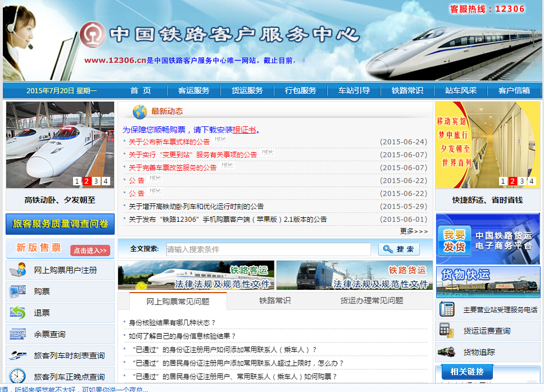The width and height of the screenshot is (544, 392).
Task: Switch to 网上购票常见问题 tab
Action: (x=178, y=301)
